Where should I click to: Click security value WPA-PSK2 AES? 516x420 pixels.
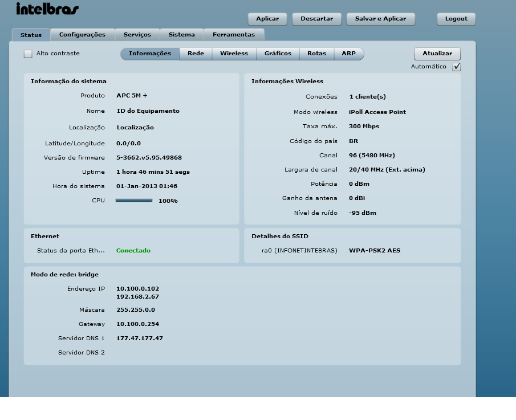click(375, 251)
